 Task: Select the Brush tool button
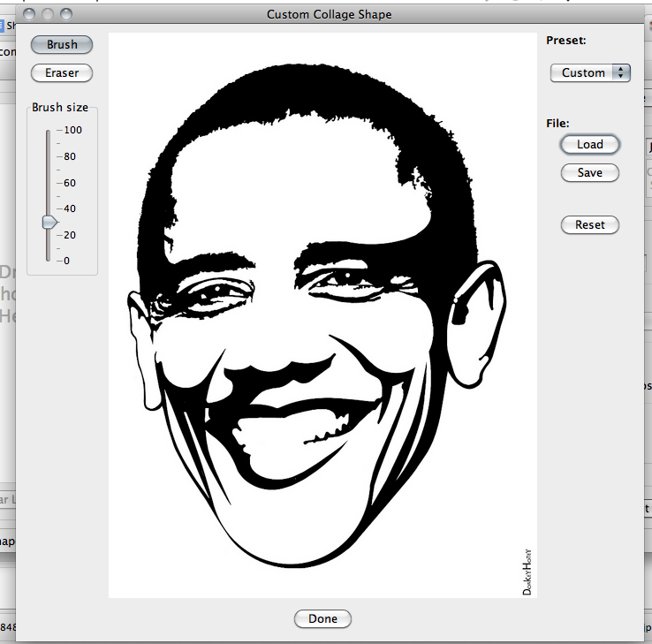pyautogui.click(x=62, y=44)
